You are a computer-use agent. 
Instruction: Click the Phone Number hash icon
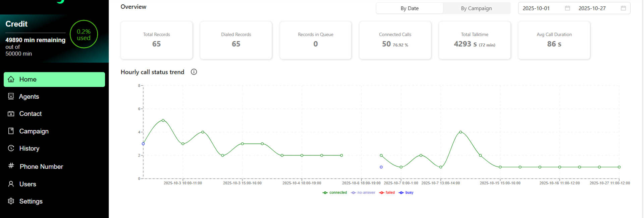tap(11, 166)
